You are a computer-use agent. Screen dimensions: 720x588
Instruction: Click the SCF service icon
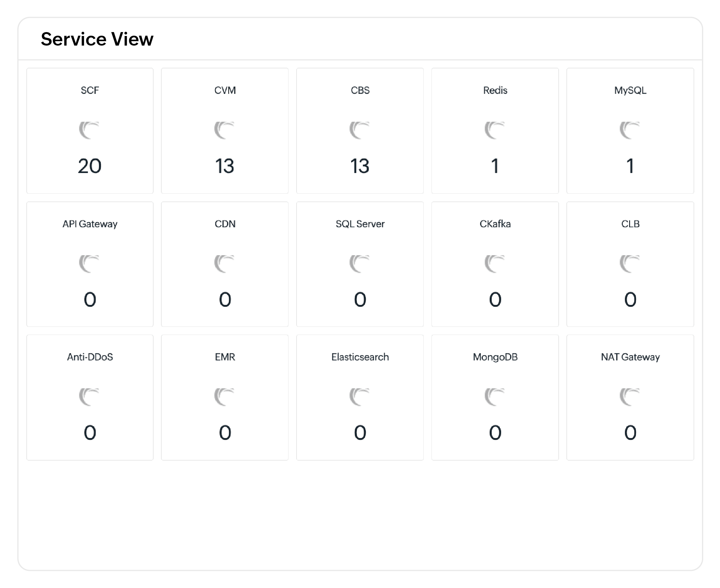pyautogui.click(x=89, y=130)
